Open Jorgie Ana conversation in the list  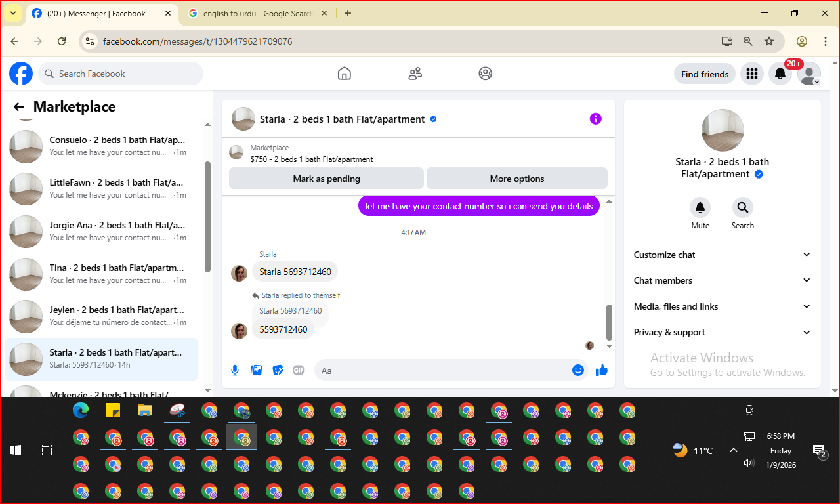coord(102,231)
